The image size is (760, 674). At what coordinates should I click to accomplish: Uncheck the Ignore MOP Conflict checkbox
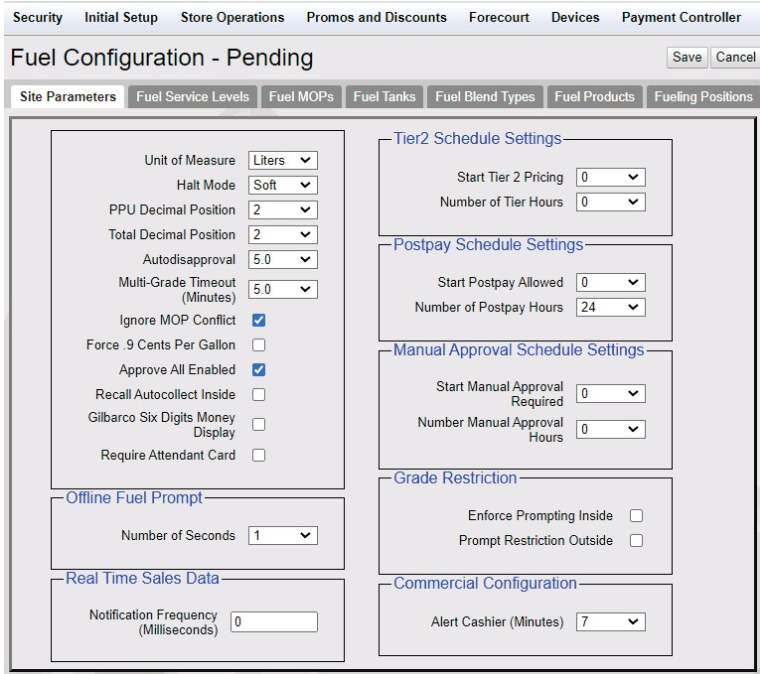tap(259, 320)
